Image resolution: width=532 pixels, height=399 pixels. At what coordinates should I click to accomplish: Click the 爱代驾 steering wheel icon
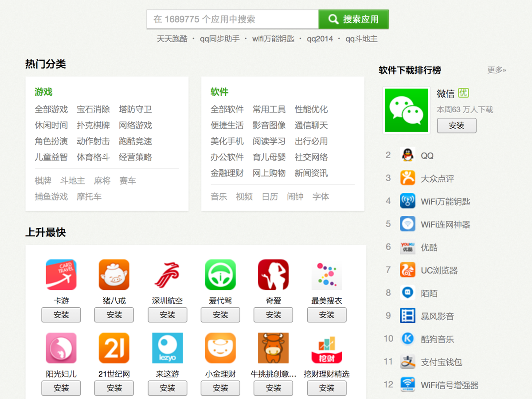pyautogui.click(x=220, y=275)
